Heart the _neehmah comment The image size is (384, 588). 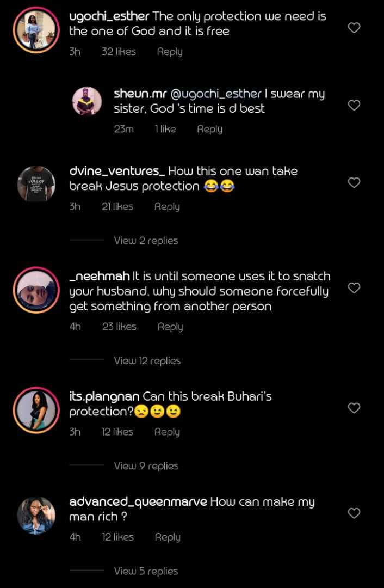pos(354,288)
